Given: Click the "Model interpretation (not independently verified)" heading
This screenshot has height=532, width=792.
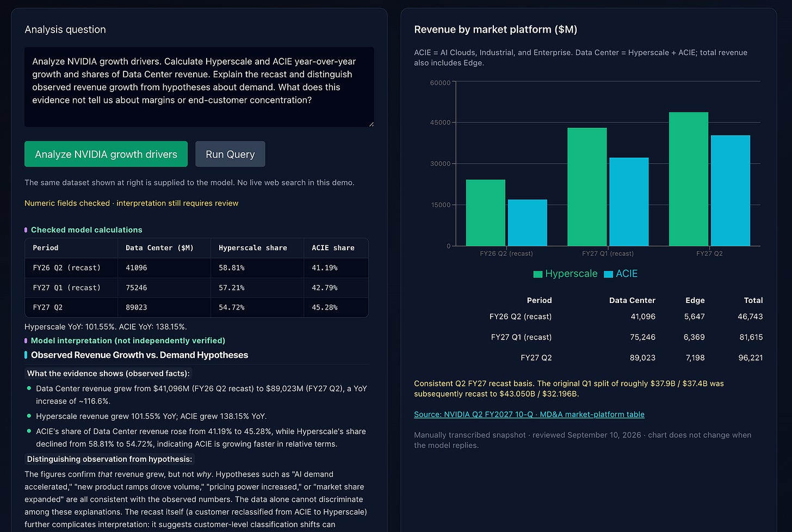Looking at the screenshot, I should [x=128, y=341].
